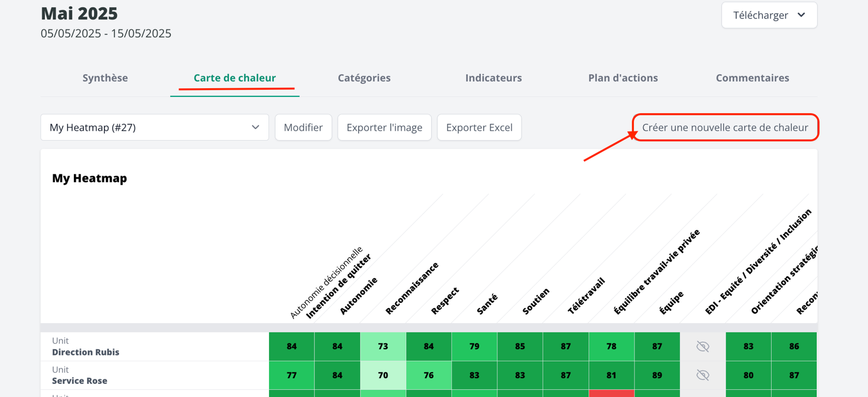Click EDI - Equité / Diversité / Inclusion header
Viewport: 868px width, 397px height.
coord(759,262)
